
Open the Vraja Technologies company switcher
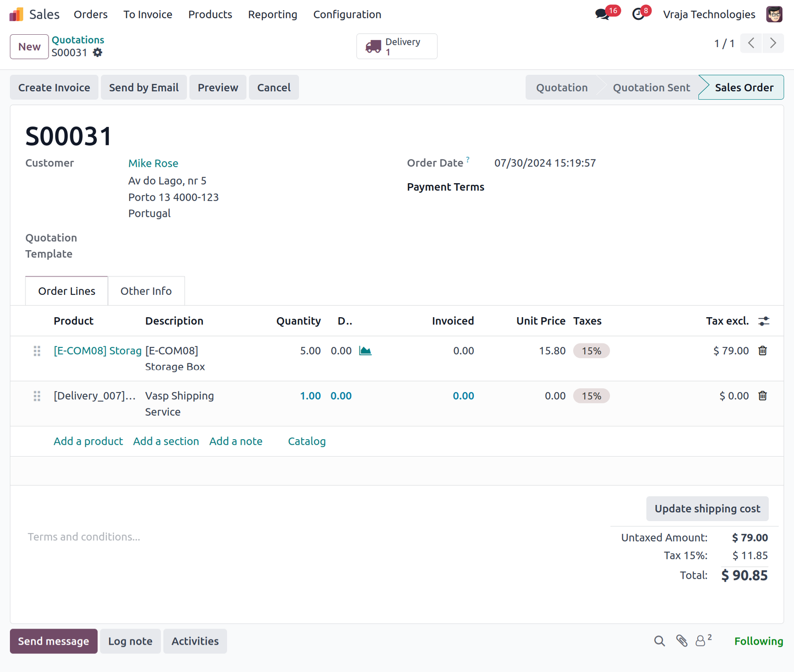[709, 14]
